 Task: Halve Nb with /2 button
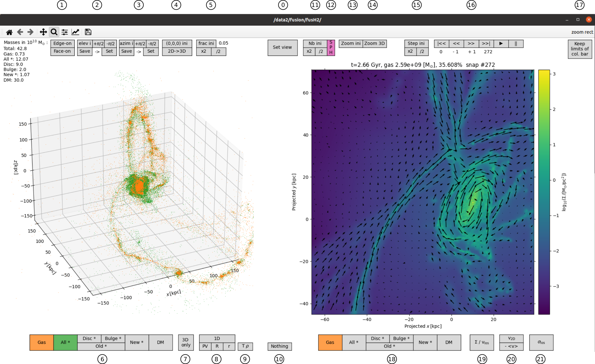pos(321,51)
